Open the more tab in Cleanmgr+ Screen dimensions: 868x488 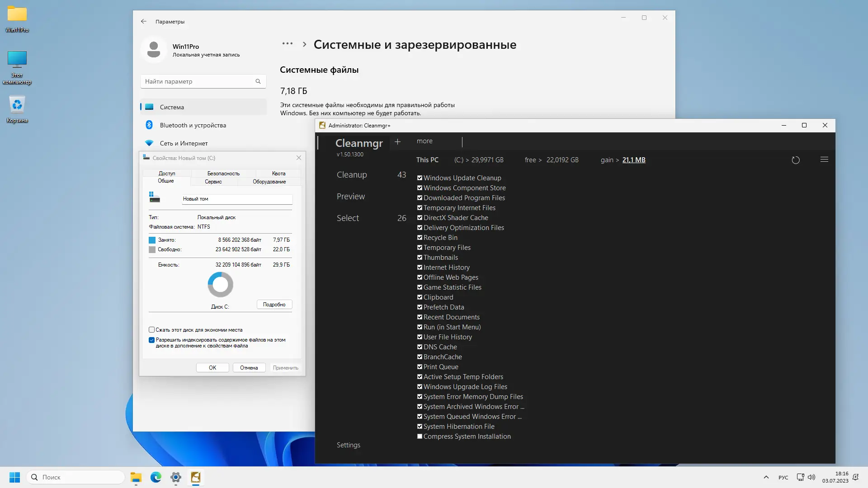[425, 141]
